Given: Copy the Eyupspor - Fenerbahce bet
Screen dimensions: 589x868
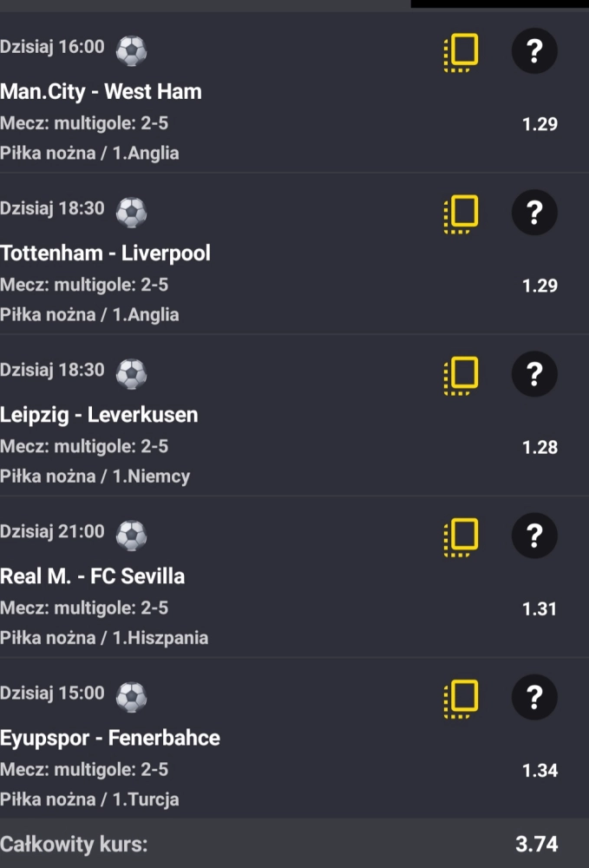Looking at the screenshot, I should [461, 698].
